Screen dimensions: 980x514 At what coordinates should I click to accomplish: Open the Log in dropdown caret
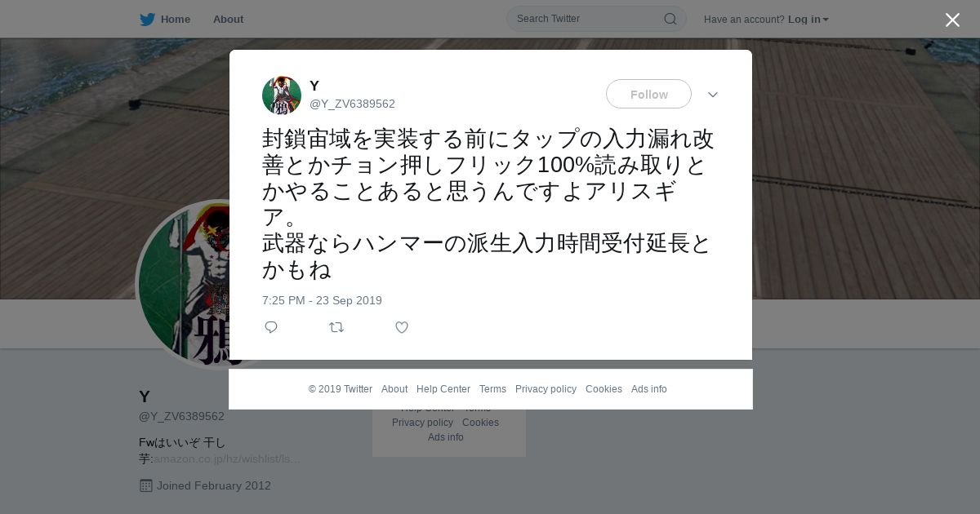tap(826, 20)
